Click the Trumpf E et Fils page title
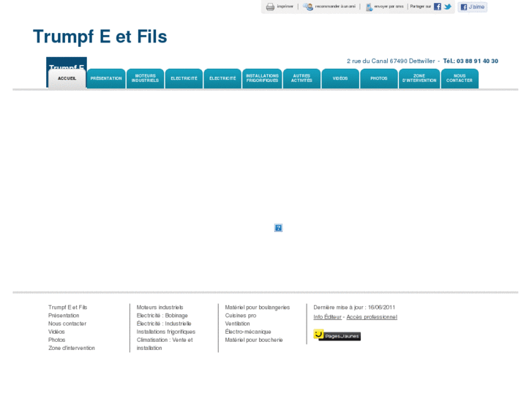The height and width of the screenshot is (399, 532). tap(100, 37)
